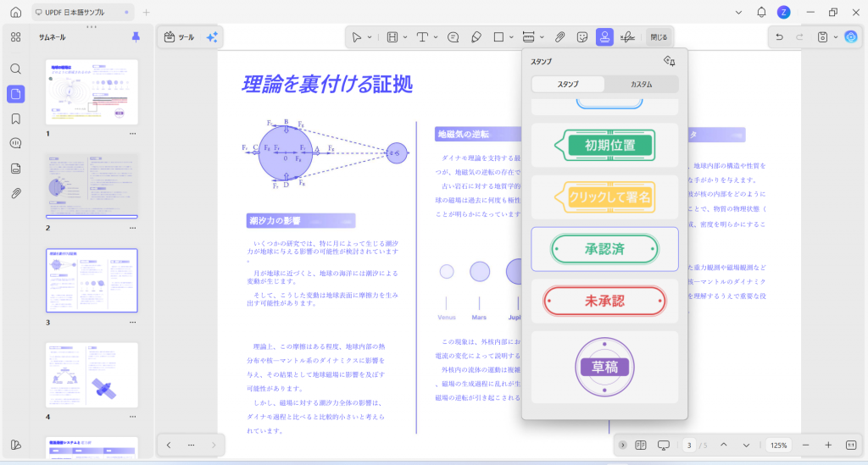Select the pencil drawing tool
868x465 pixels.
click(476, 37)
